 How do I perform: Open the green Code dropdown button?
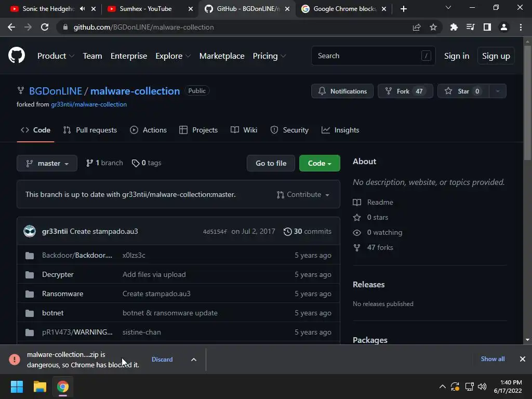(x=320, y=163)
